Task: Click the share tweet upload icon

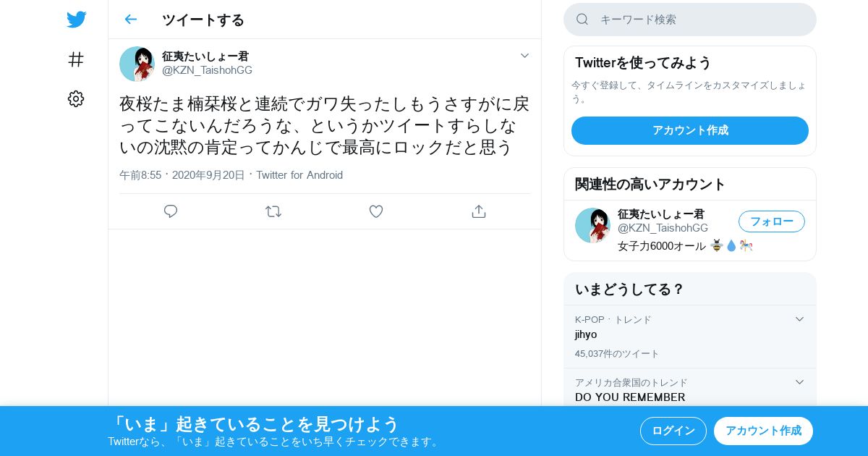Action: point(478,211)
